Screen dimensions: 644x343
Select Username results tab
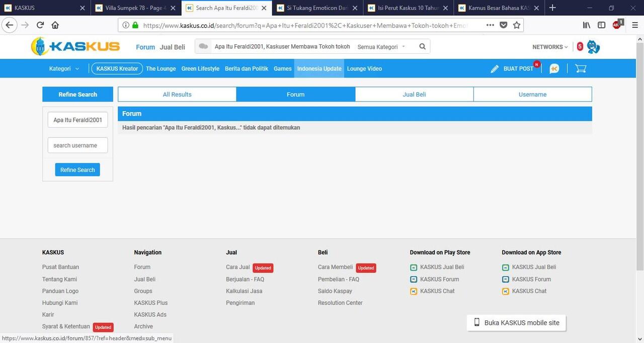(533, 95)
